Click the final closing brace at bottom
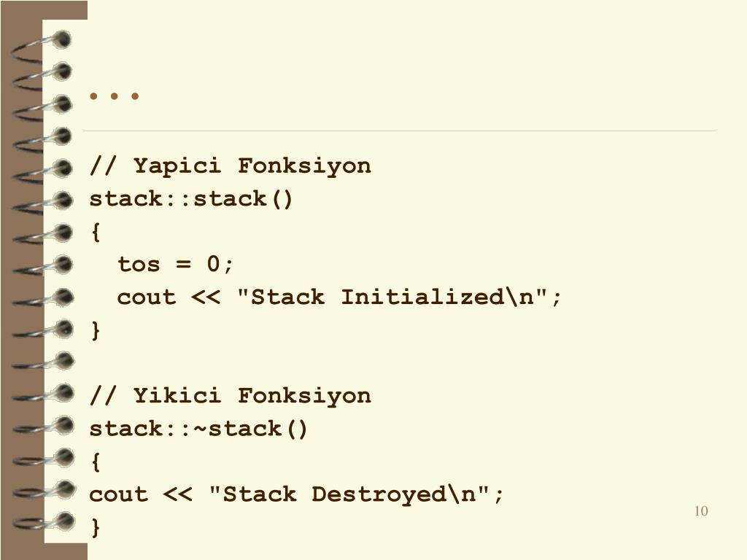The width and height of the screenshot is (747, 560). tap(96, 527)
